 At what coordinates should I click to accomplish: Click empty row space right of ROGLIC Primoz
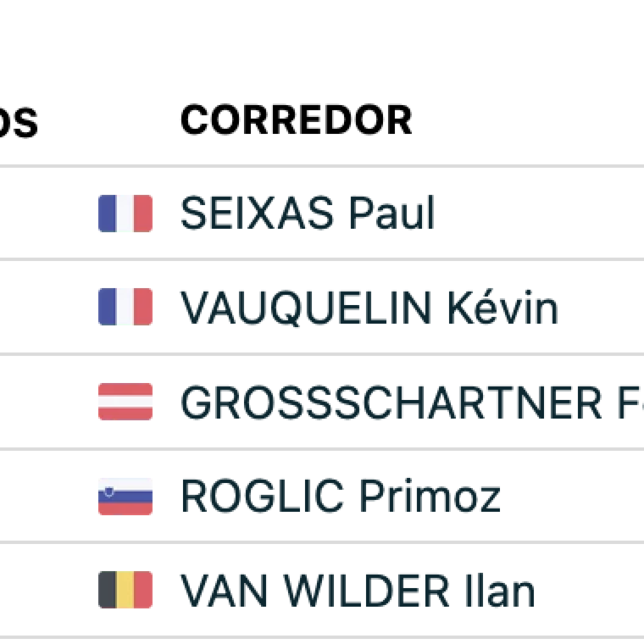tap(572, 496)
